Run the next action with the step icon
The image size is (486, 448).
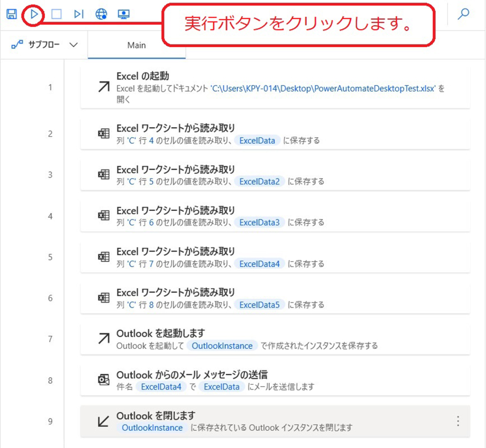coord(79,14)
